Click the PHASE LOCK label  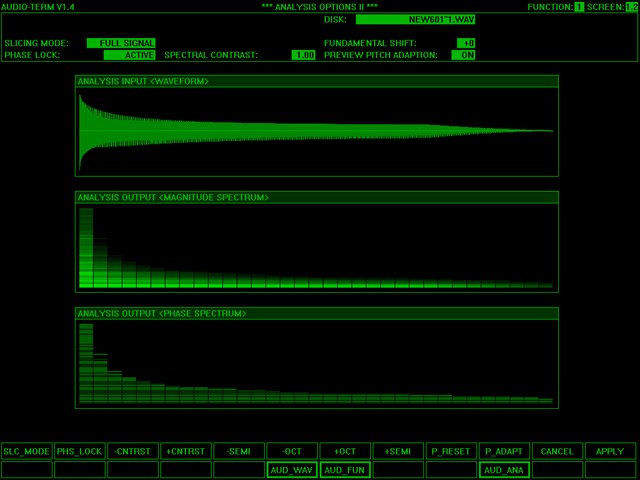[32, 55]
